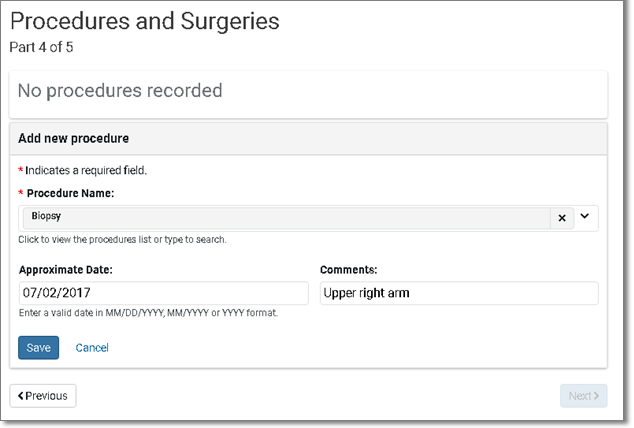
Task: Click the Comments label
Action: [349, 270]
